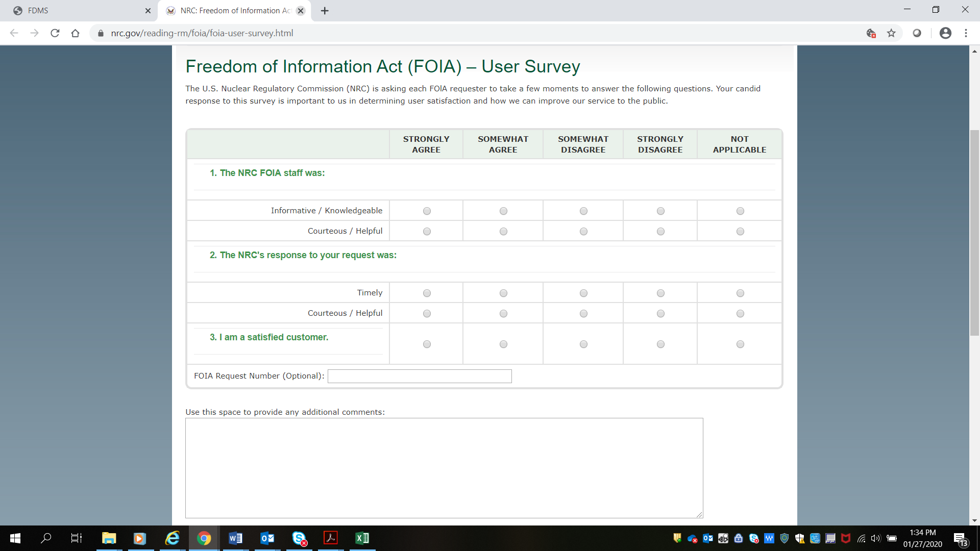
Task: Select Somewhat Disagree for Timely
Action: pyautogui.click(x=583, y=293)
